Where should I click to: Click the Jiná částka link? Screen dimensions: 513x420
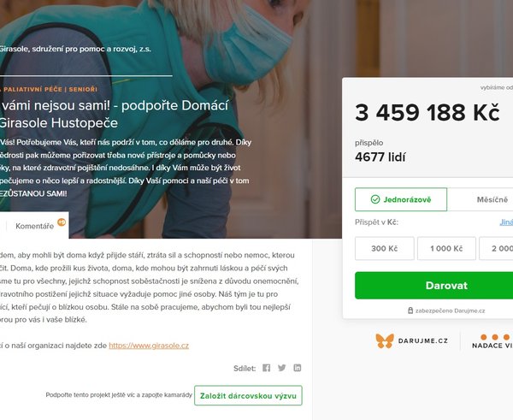[x=506, y=222]
